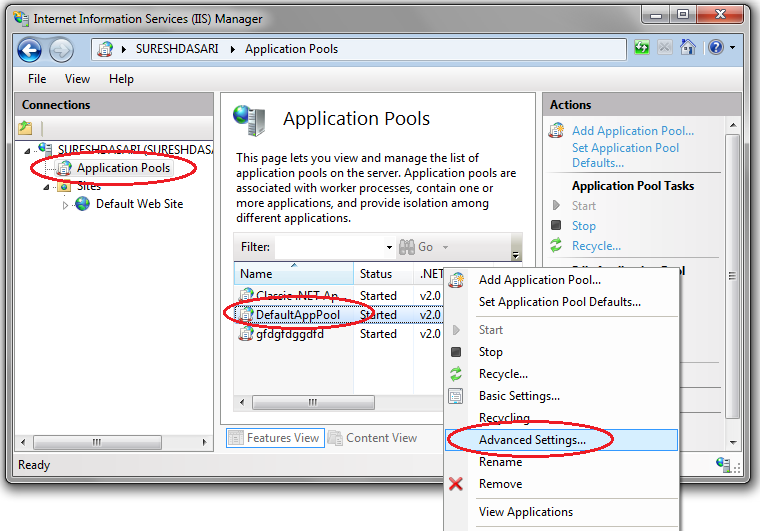The height and width of the screenshot is (531, 760).
Task: Click the Filter text input field
Action: coord(330,247)
